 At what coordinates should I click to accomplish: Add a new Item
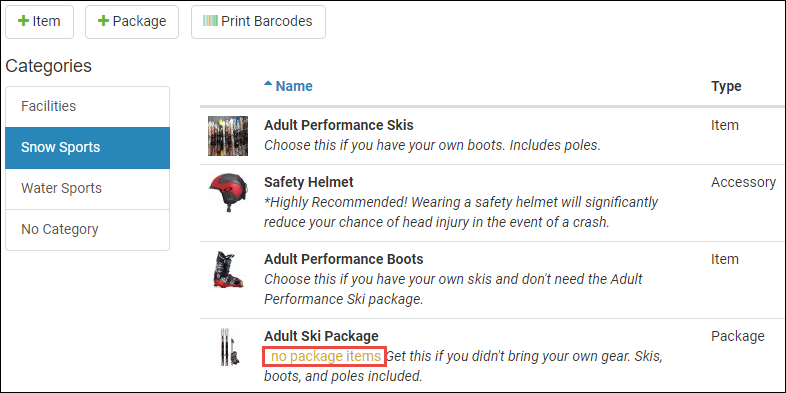[40, 22]
